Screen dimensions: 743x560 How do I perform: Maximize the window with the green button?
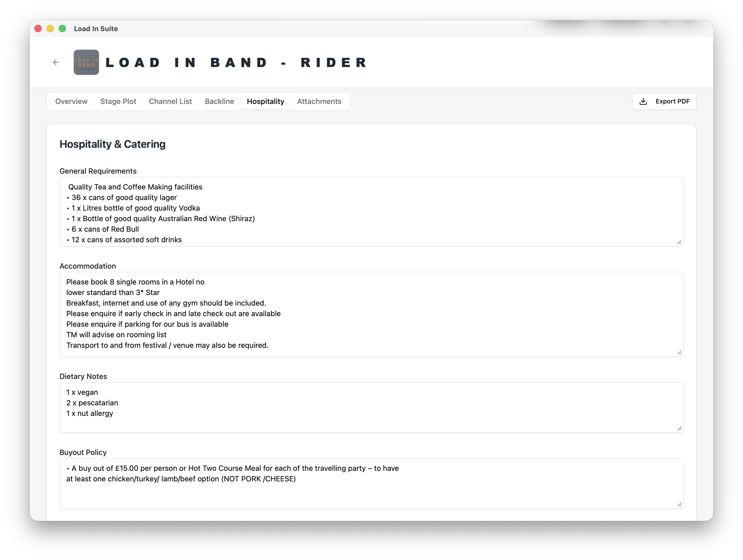[63, 29]
